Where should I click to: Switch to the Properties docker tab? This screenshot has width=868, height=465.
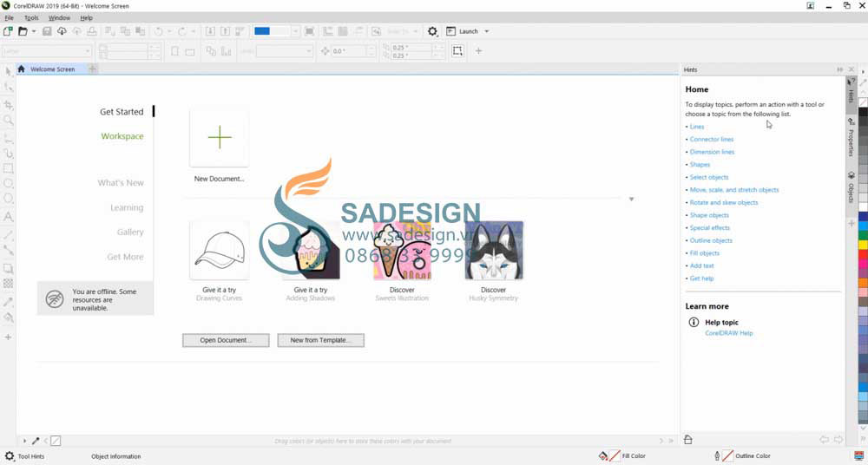[x=851, y=137]
